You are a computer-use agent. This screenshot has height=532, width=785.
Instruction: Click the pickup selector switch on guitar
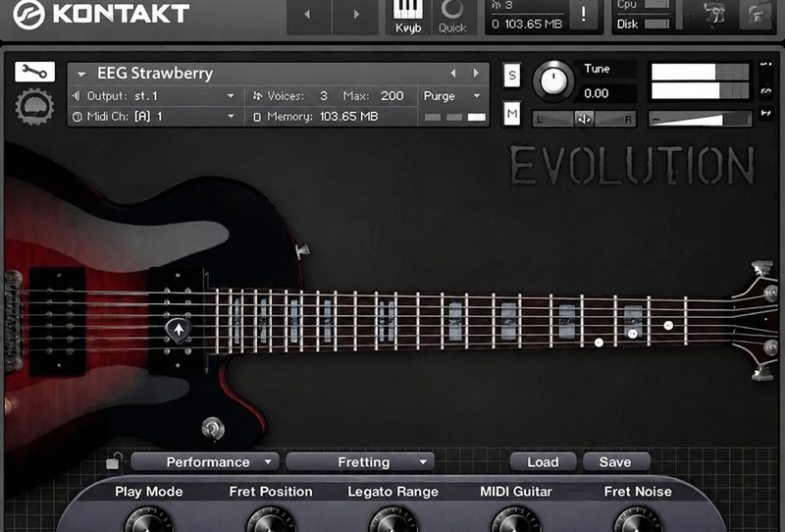302,250
